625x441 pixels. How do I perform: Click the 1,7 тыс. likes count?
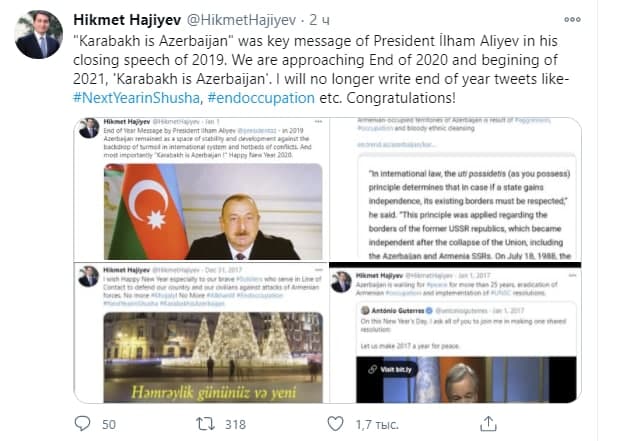pos(377,425)
